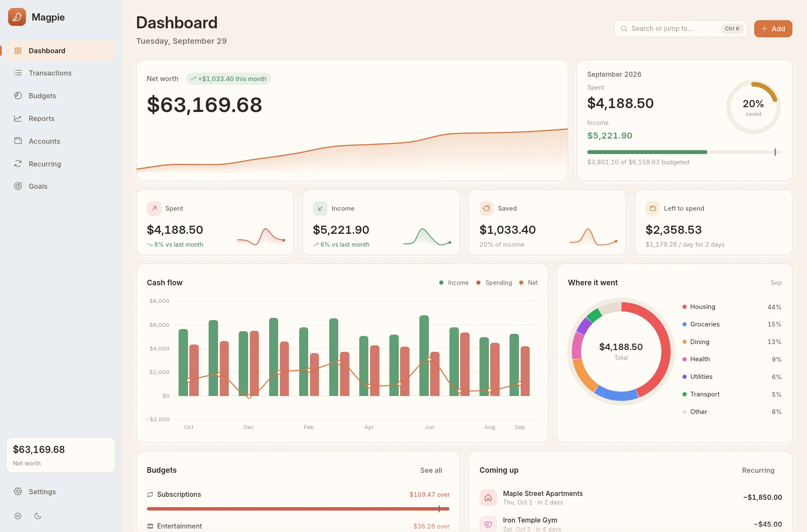Click the Dashboard grid icon in sidebar
This screenshot has width=807, height=532.
coord(18,51)
